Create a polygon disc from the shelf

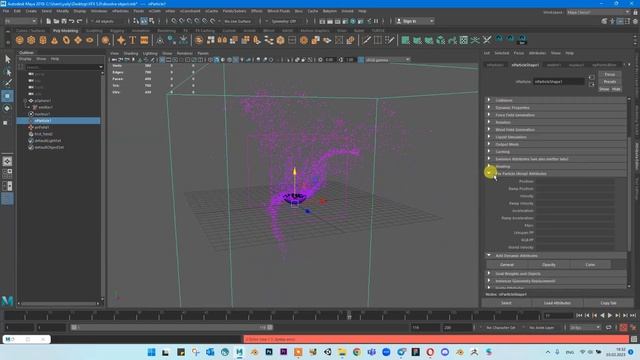pyautogui.click(x=89, y=40)
